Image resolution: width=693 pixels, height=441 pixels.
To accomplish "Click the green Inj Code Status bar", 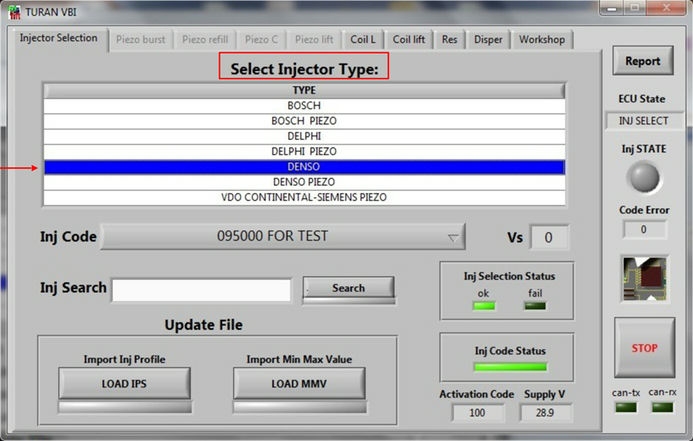I will [509, 367].
